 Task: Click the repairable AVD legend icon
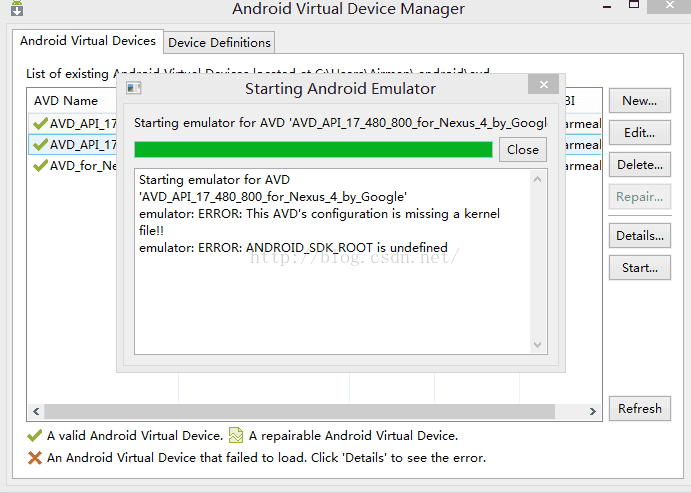[236, 435]
